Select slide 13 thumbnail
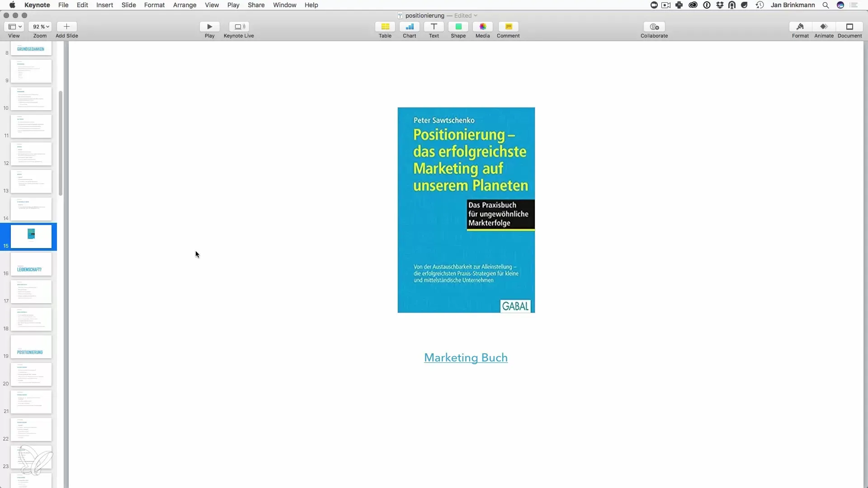 pos(31,181)
